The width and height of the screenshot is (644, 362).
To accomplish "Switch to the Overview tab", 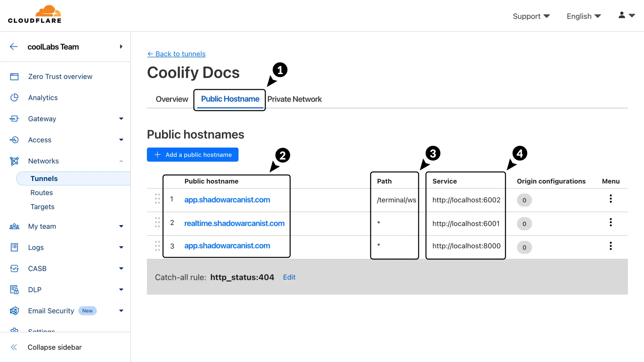I will pyautogui.click(x=172, y=99).
